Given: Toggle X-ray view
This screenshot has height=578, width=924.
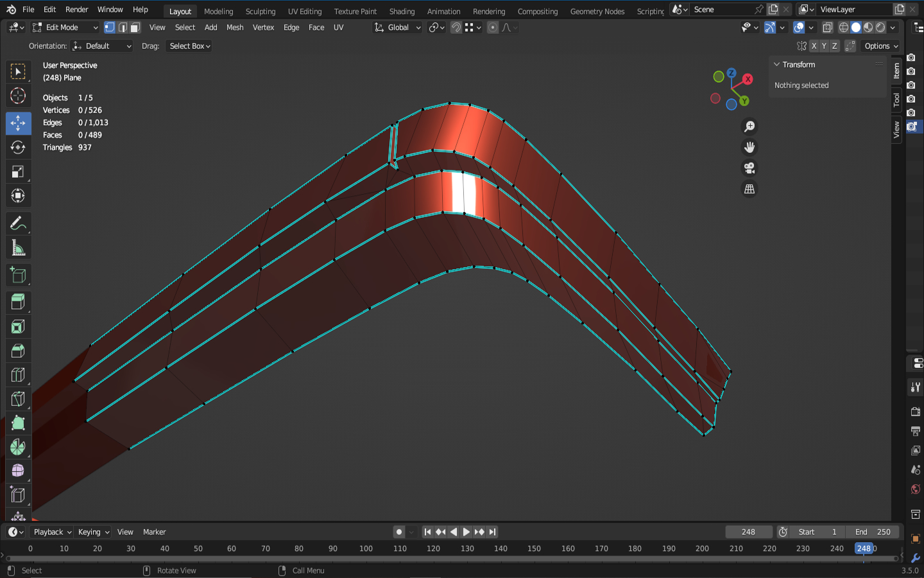Looking at the screenshot, I should coord(828,28).
